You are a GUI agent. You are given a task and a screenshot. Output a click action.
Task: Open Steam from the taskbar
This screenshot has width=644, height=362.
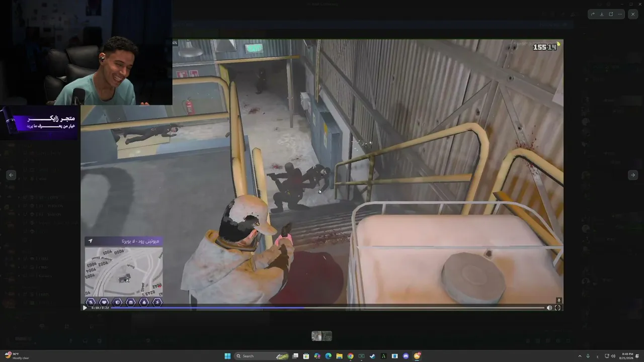[373, 356]
